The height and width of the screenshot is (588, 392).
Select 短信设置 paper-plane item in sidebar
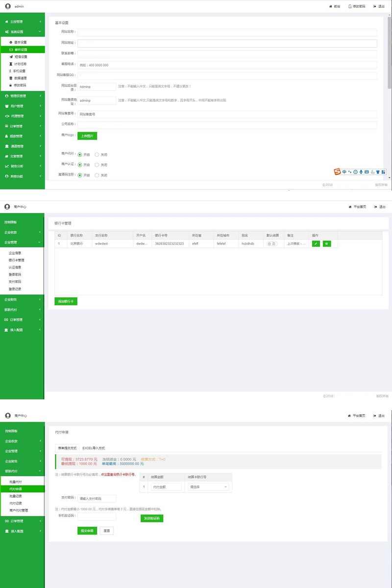[23, 56]
